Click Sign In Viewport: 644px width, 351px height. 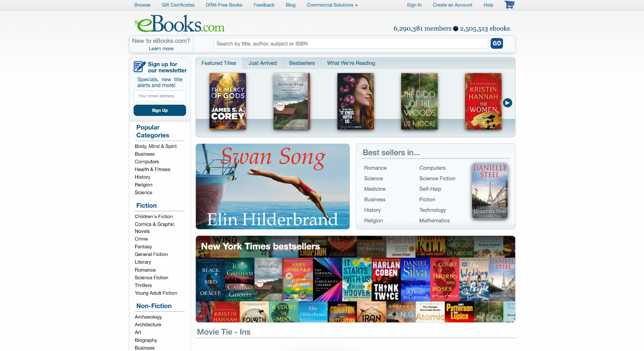(x=414, y=5)
